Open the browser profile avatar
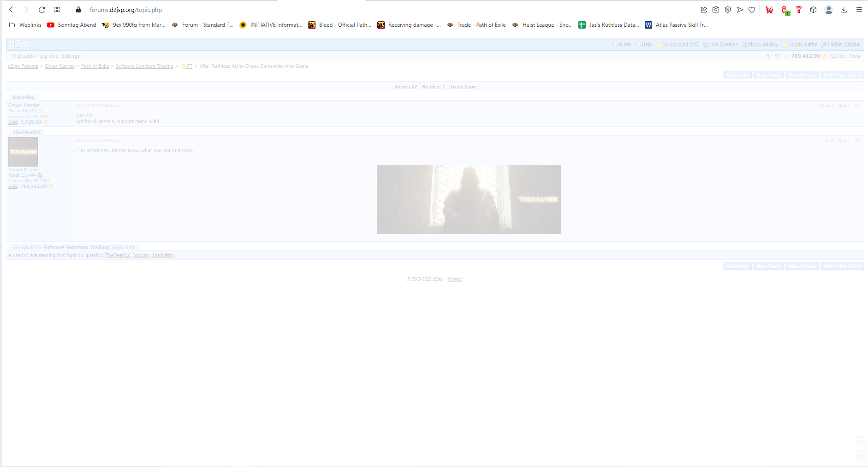Screen dimensions: 868x467 829,10
